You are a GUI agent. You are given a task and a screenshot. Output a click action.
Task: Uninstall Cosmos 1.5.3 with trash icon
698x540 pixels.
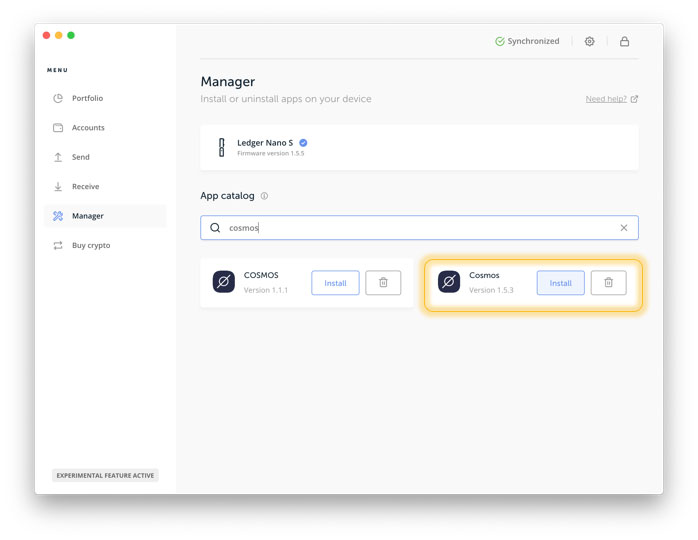pyautogui.click(x=609, y=283)
